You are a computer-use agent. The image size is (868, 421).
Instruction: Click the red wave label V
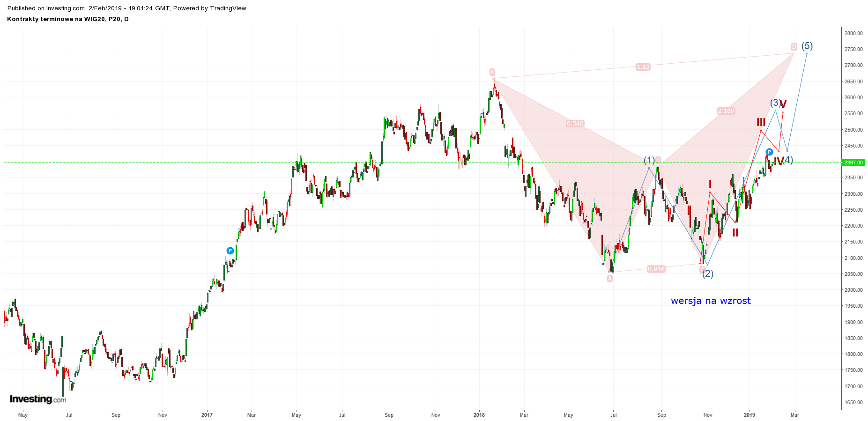coord(783,104)
